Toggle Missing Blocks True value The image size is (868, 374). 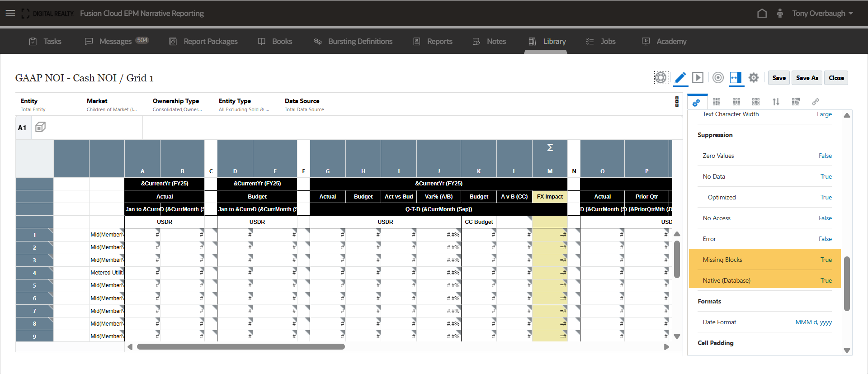(x=826, y=260)
